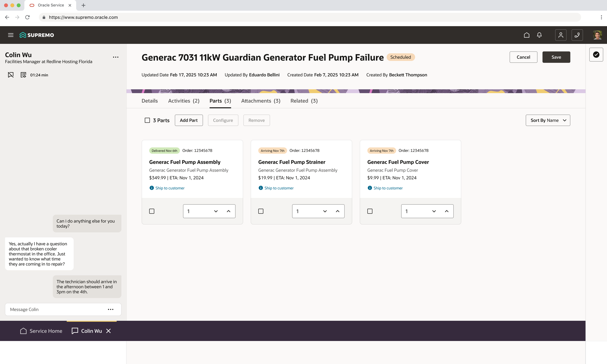Screen dimensions: 607x364
Task: Click Ship to customer link on Cover
Action: pos(388,188)
